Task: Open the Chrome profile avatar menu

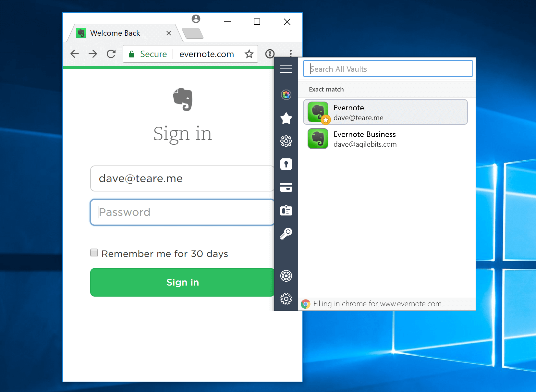Action: tap(195, 19)
